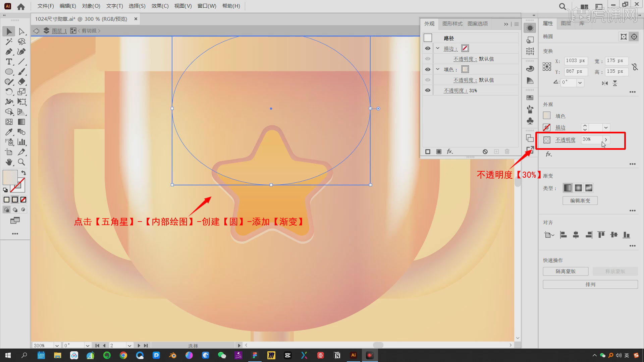Collapse the stroke (描边) attribute row
This screenshot has height=362, width=644.
(437, 48)
